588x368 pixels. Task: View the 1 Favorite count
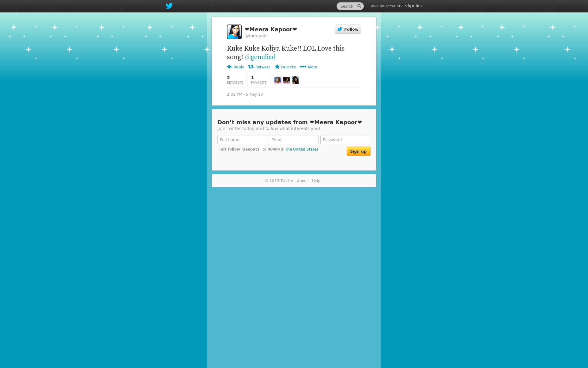click(259, 80)
